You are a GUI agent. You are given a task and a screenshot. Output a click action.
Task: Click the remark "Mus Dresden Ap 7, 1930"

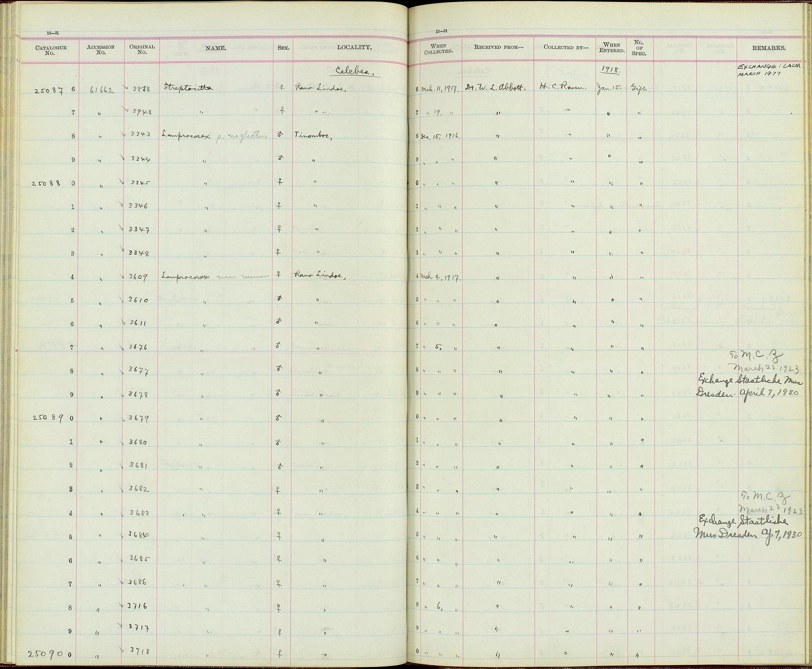[x=748, y=535]
